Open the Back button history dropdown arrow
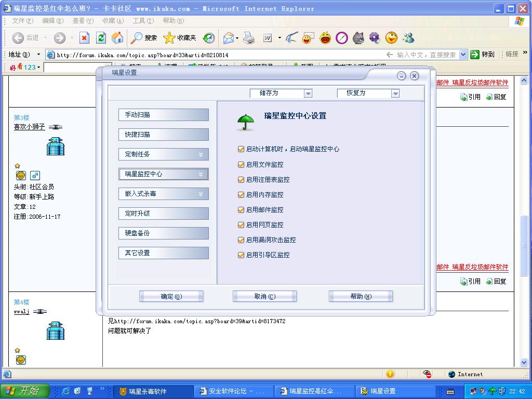532x399 pixels. [45, 37]
